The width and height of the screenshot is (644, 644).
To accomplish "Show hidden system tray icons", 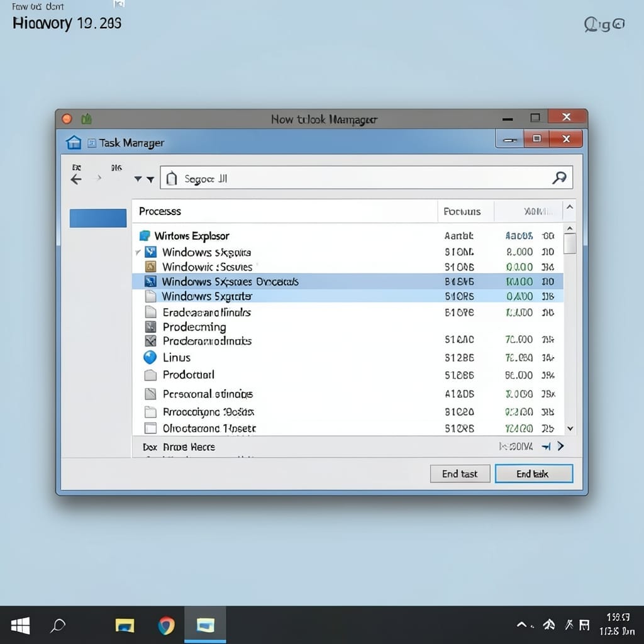I will pyautogui.click(x=521, y=625).
